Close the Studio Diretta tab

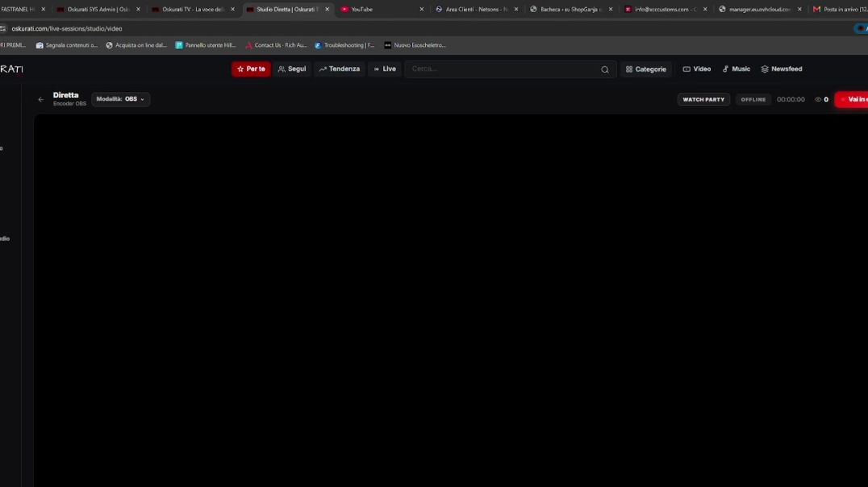click(328, 10)
